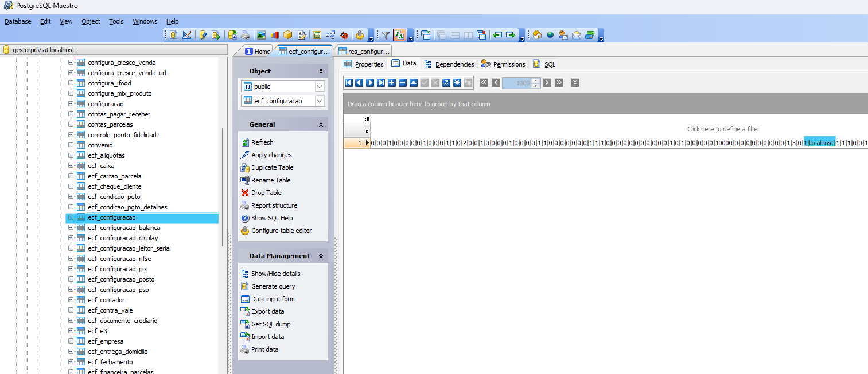Refresh data using the grid navigator icon
The width and height of the screenshot is (868, 374).
(x=446, y=83)
